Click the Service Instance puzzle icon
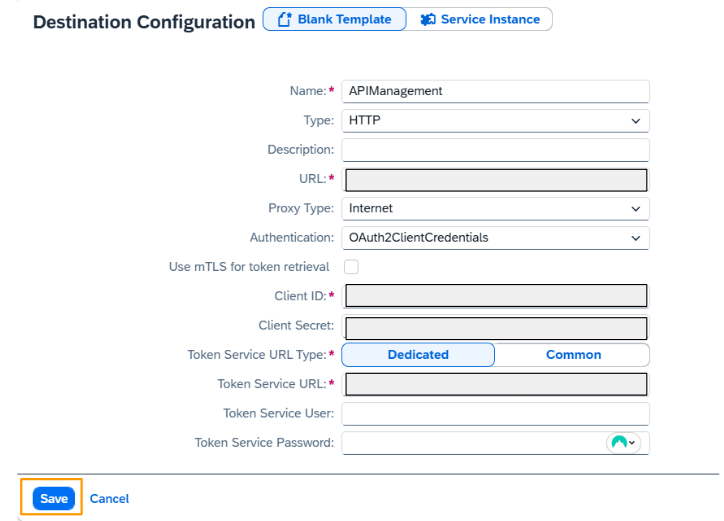 pos(428,19)
